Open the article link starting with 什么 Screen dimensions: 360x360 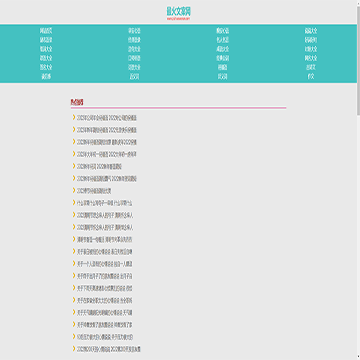(x=105, y=203)
